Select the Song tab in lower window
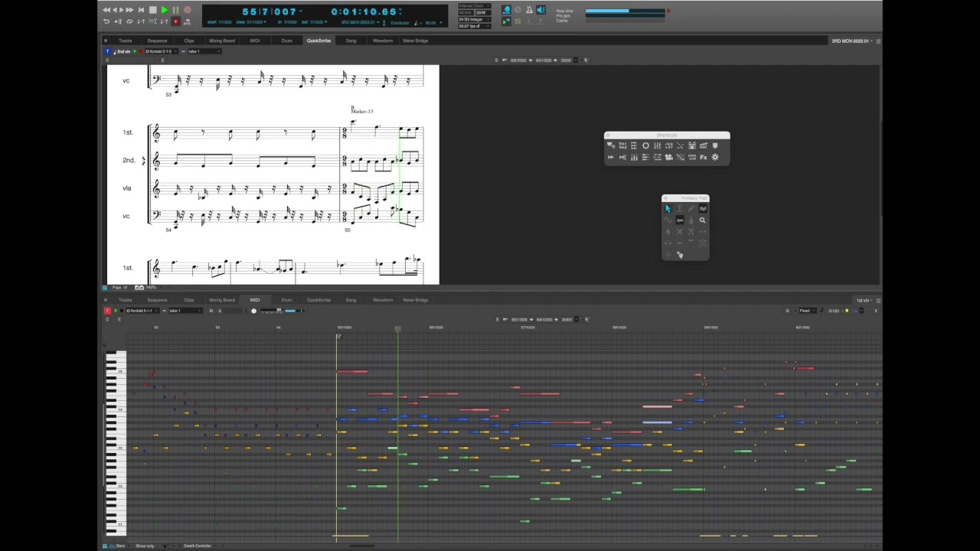980x551 pixels. pyautogui.click(x=351, y=300)
